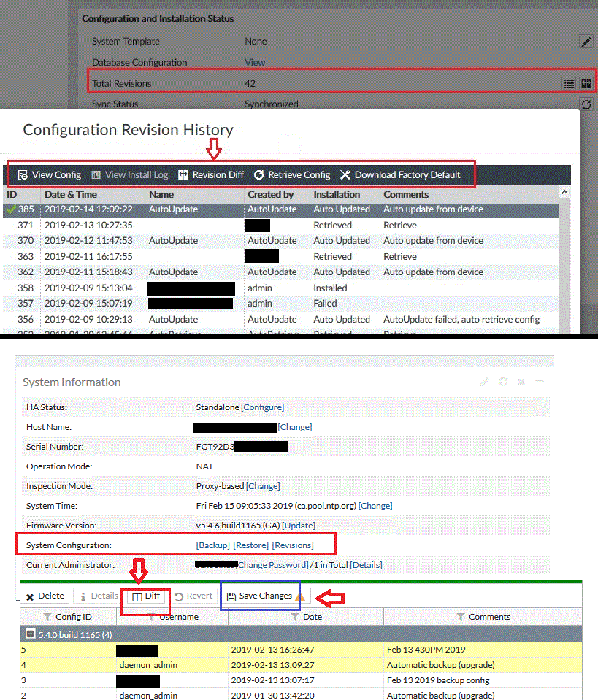
Task: Select revision row ID 385
Action: (x=280, y=209)
